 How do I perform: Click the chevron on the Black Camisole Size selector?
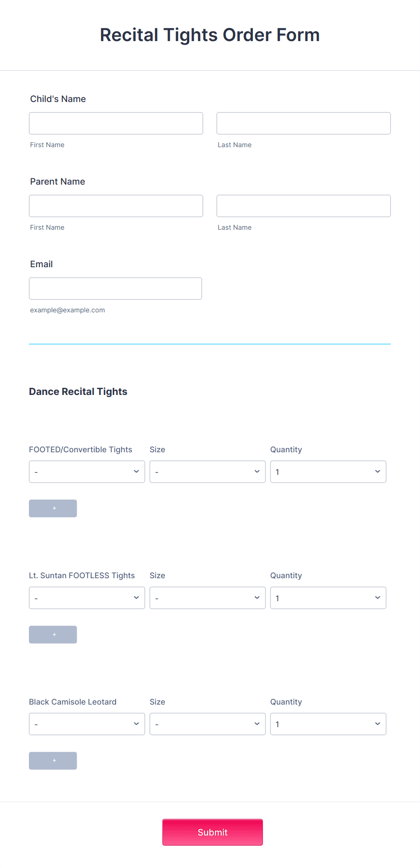tap(257, 724)
